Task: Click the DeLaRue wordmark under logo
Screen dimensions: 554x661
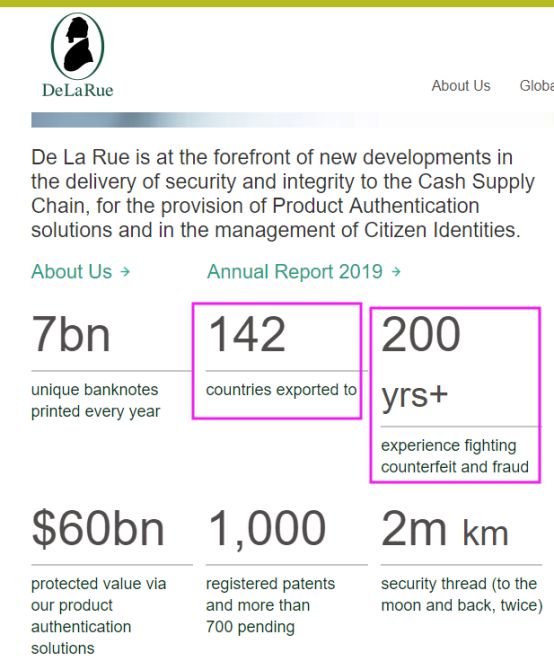Action: [x=78, y=90]
